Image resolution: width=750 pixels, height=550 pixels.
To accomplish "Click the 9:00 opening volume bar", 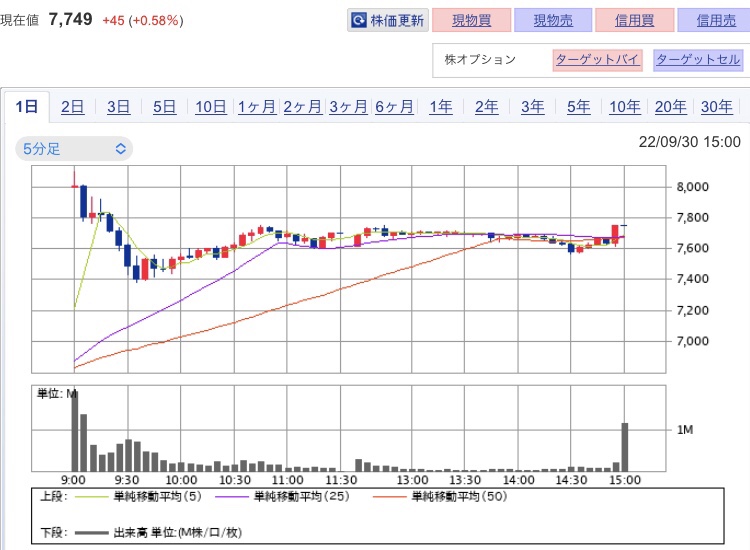I will coord(75,431).
